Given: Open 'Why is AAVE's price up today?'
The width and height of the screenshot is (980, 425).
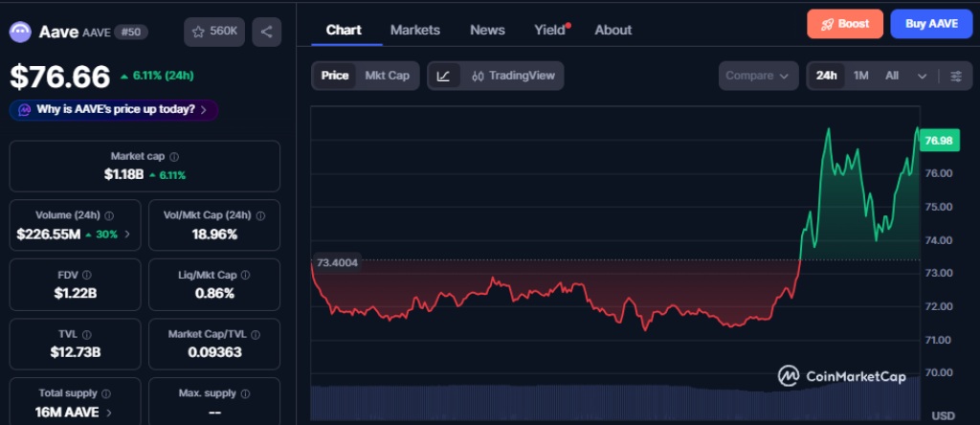Looking at the screenshot, I should click(114, 110).
